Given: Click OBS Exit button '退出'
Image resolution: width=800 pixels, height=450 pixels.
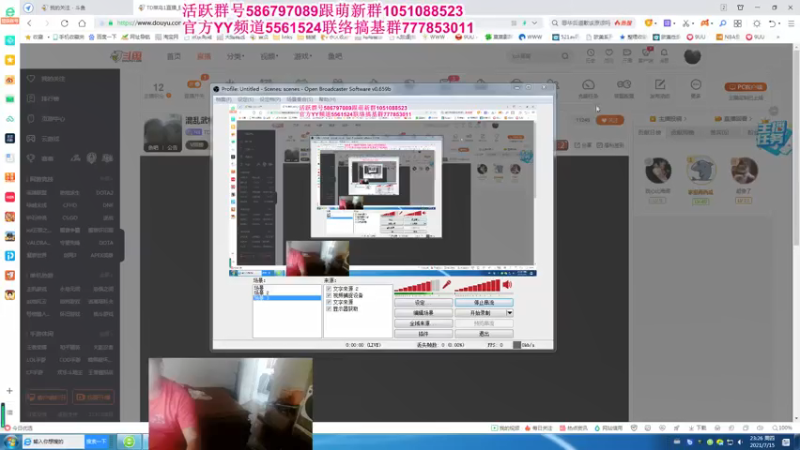Looking at the screenshot, I should pos(484,334).
